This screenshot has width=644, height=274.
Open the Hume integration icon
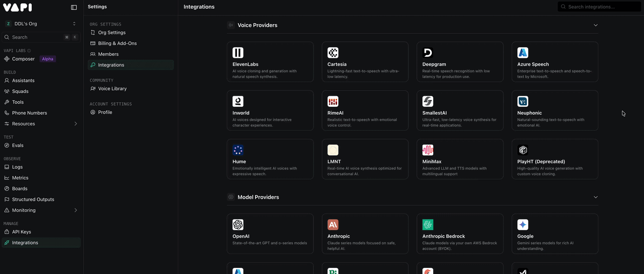(x=238, y=150)
